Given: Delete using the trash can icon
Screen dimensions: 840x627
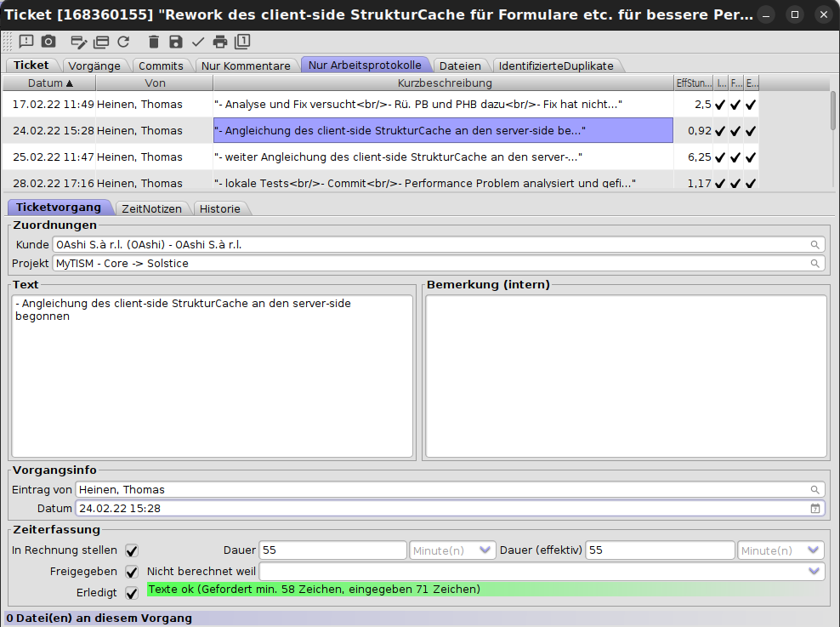Looking at the screenshot, I should [154, 42].
